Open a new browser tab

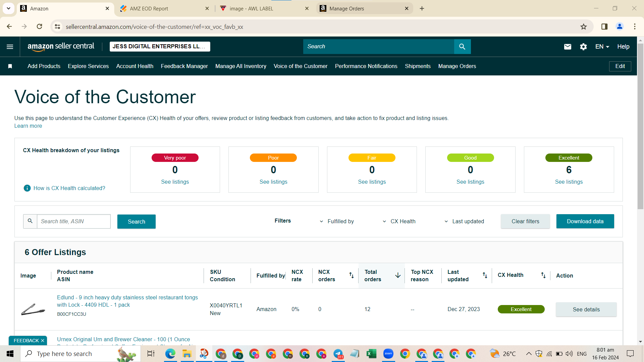coord(422,8)
